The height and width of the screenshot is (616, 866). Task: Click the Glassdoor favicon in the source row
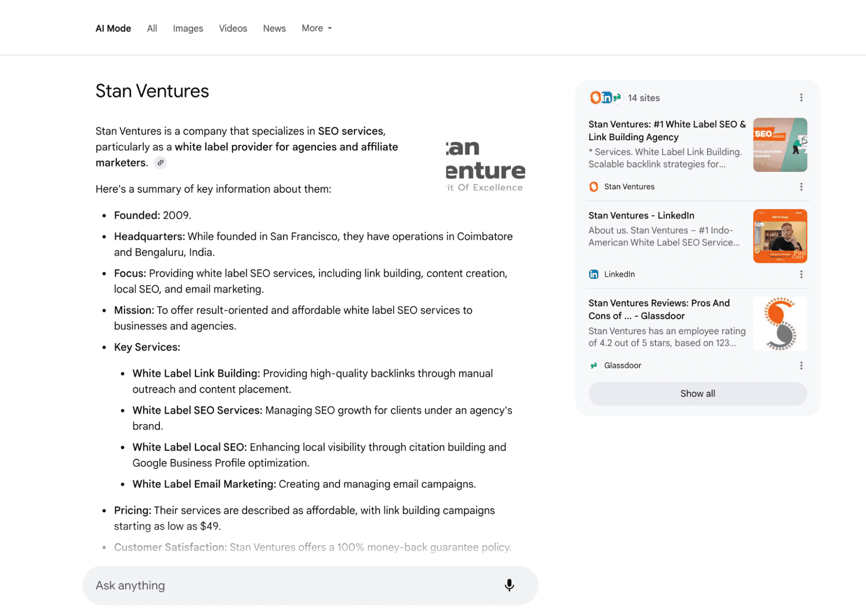(594, 365)
